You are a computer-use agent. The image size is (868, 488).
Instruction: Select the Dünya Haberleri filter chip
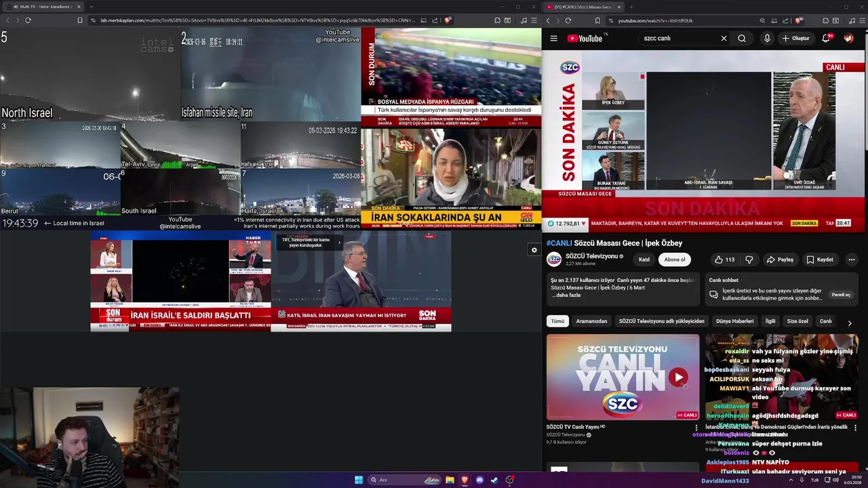[734, 321]
